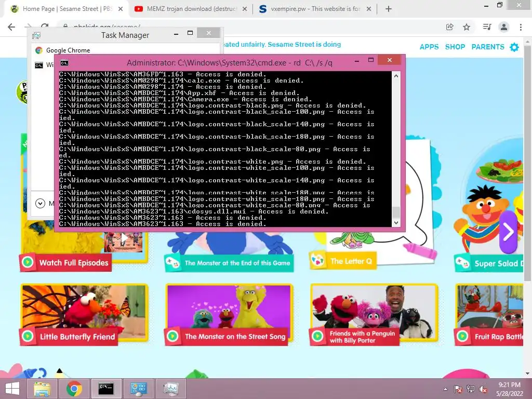Minimize the Task Manager window
This screenshot has width=532, height=399.
(176, 34)
